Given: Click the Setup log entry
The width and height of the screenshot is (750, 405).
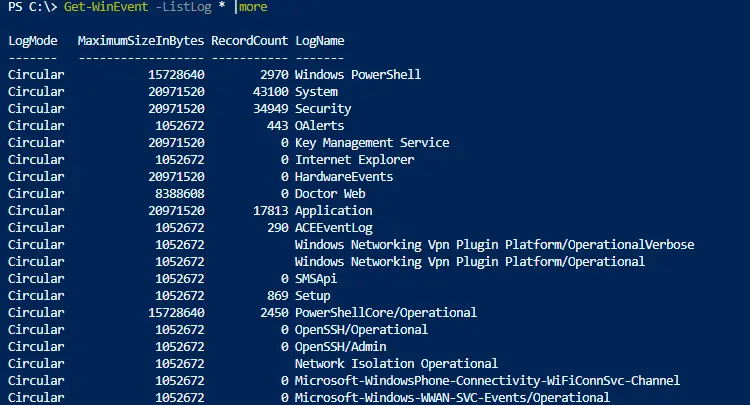Looking at the screenshot, I should tap(312, 296).
